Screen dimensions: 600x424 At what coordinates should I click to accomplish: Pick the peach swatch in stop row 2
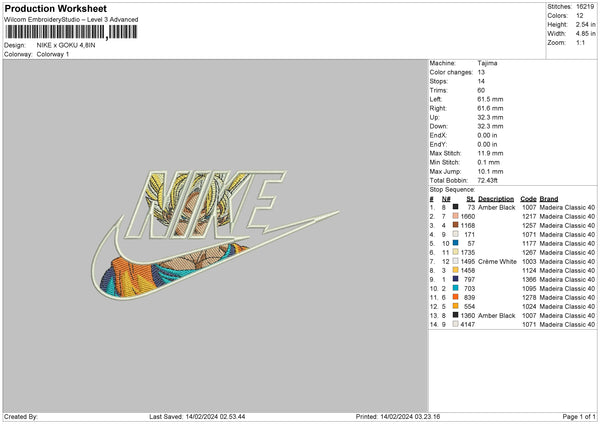tap(455, 216)
